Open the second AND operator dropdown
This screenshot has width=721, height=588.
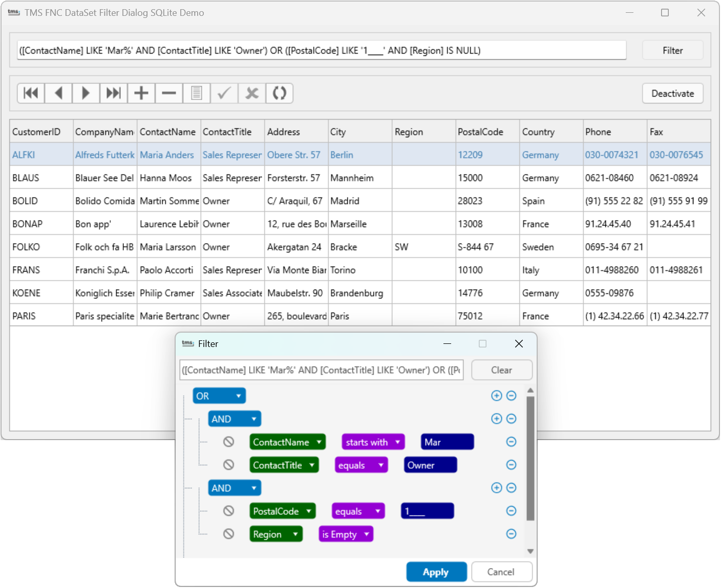(x=235, y=488)
